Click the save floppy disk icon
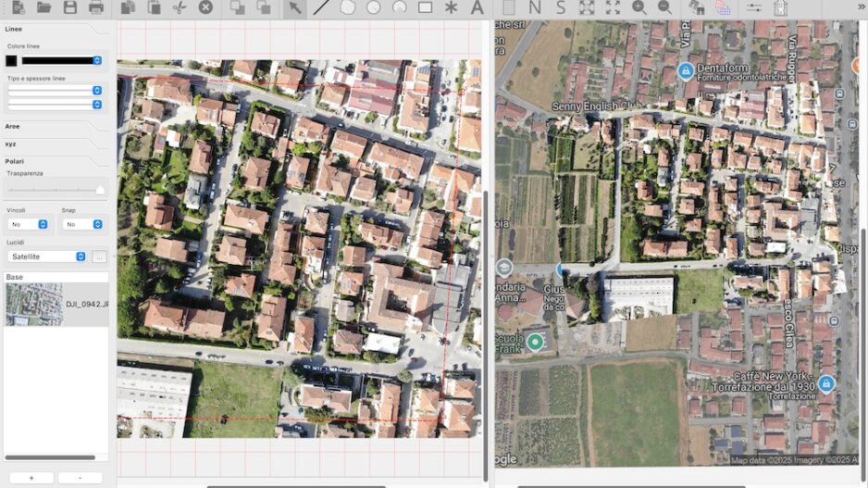Viewport: 868px width, 488px height. tap(69, 7)
